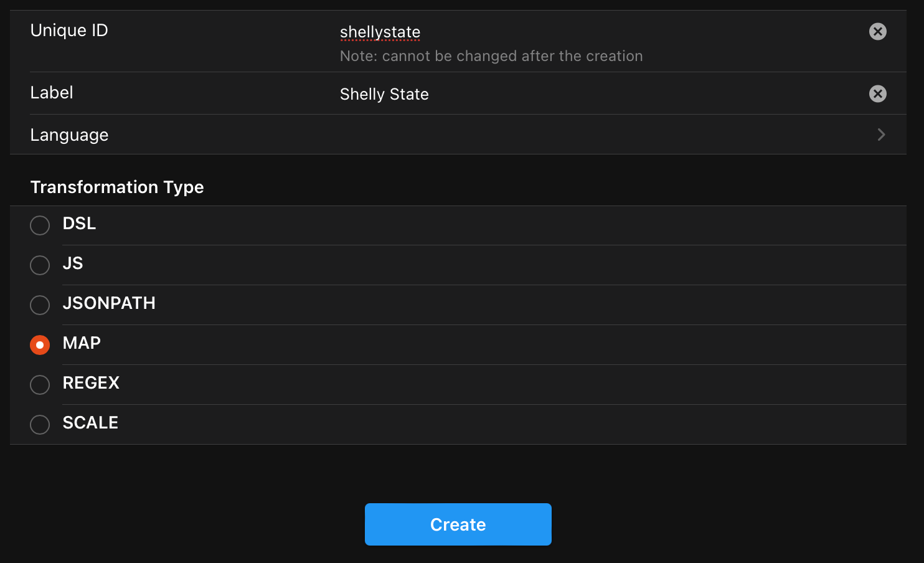
Task: Click the SCALE option text
Action: [x=90, y=423]
